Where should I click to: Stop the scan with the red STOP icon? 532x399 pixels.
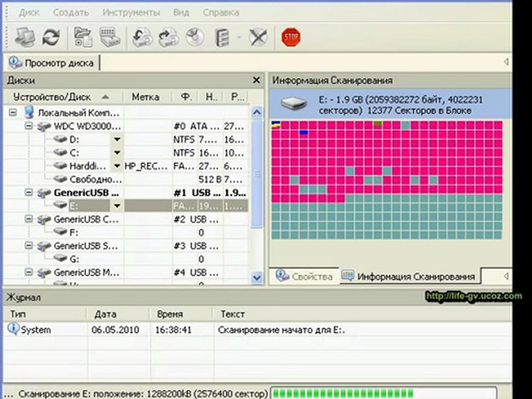coord(291,37)
